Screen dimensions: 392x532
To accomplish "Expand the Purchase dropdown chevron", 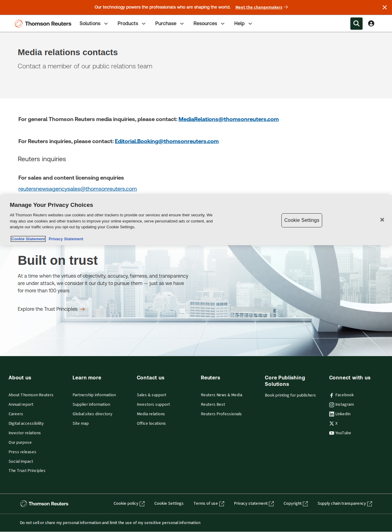I will tap(182, 24).
